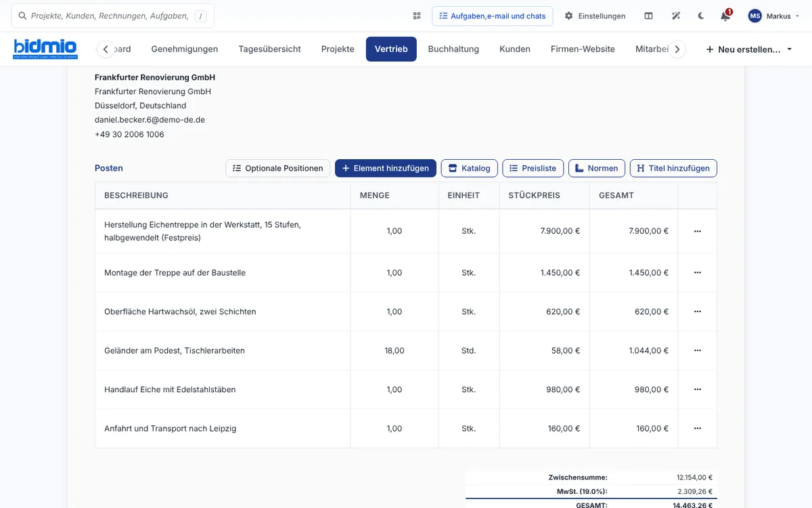Open the Projekte tab

point(338,49)
